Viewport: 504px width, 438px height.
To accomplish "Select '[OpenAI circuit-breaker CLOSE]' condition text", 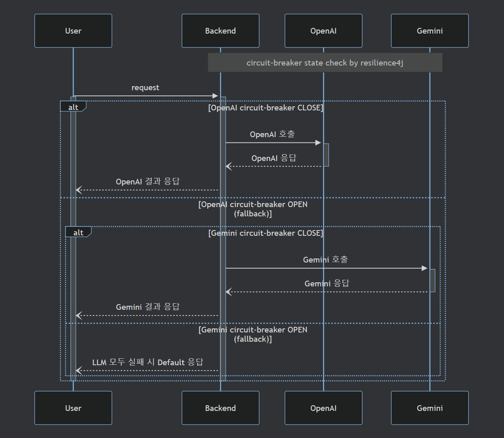I will coord(266,108).
